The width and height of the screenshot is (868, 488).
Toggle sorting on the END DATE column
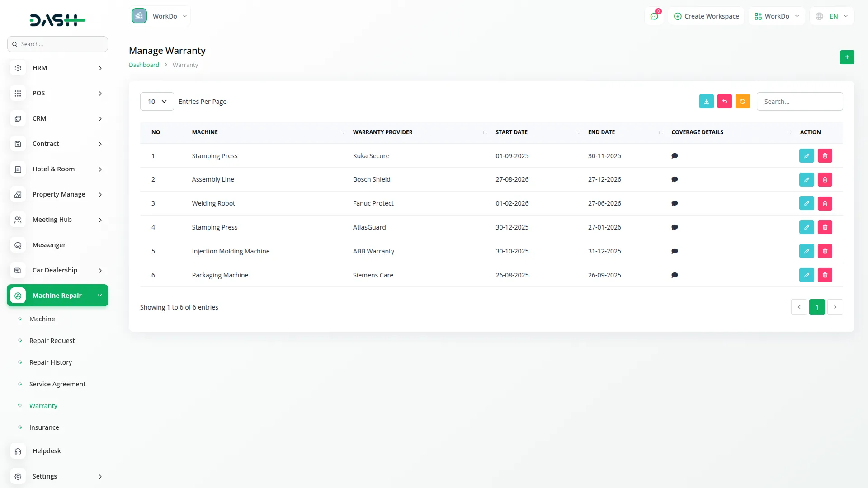[659, 132]
